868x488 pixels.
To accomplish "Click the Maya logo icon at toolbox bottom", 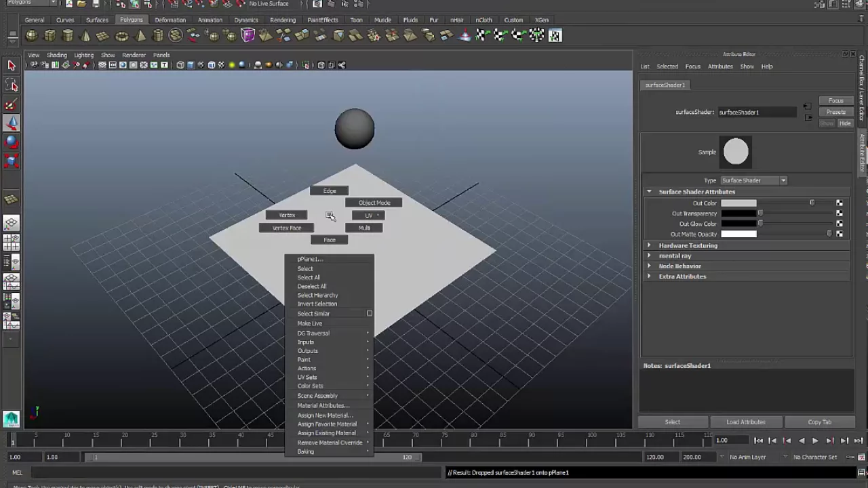I will (x=11, y=419).
